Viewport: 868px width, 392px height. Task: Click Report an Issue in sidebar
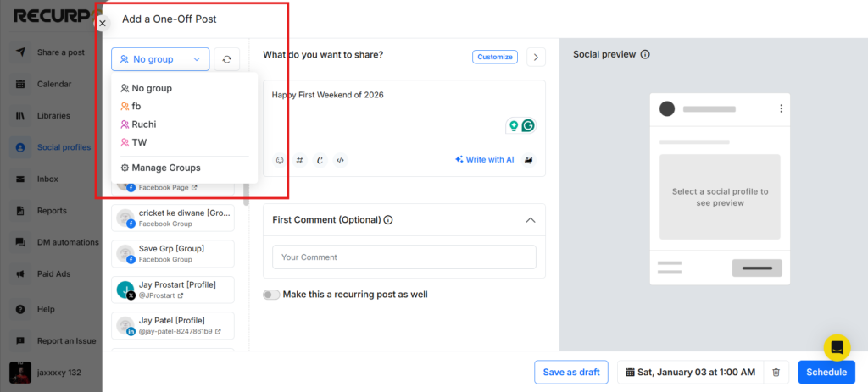pos(54,340)
